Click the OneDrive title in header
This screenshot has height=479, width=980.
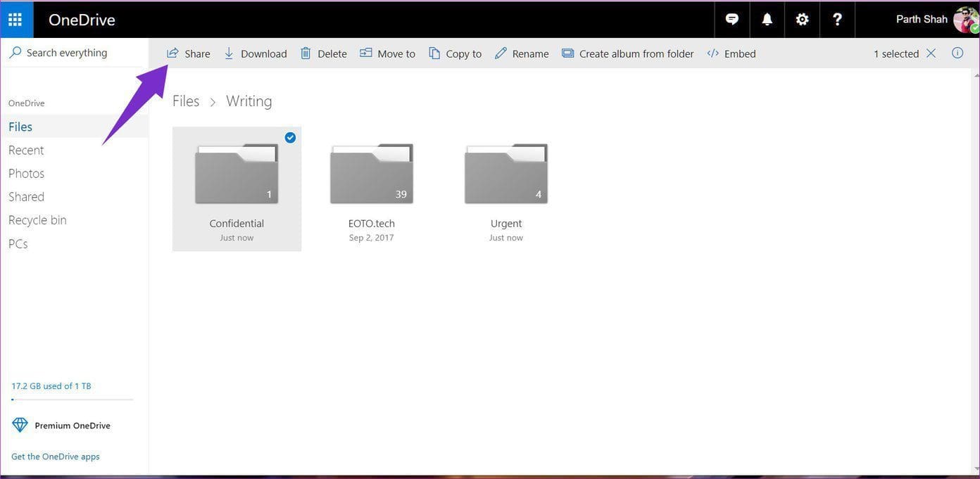point(82,20)
